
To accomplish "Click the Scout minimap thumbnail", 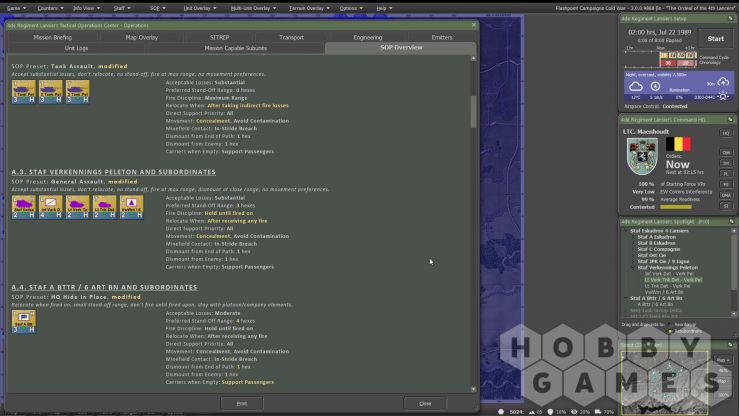I will [665, 383].
